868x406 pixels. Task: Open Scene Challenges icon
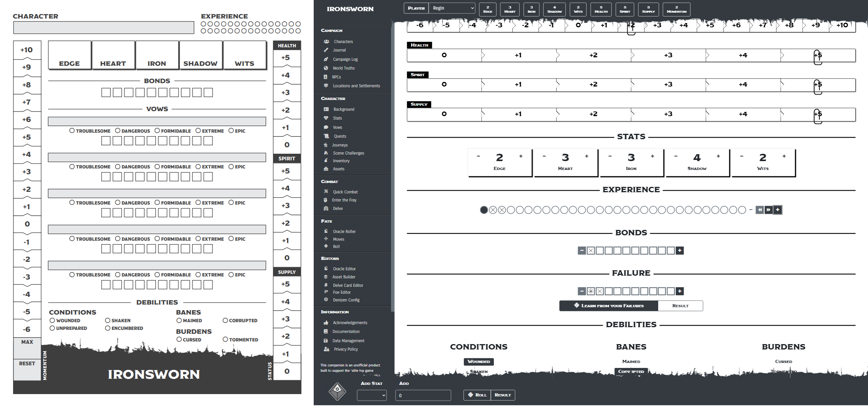[x=326, y=153]
